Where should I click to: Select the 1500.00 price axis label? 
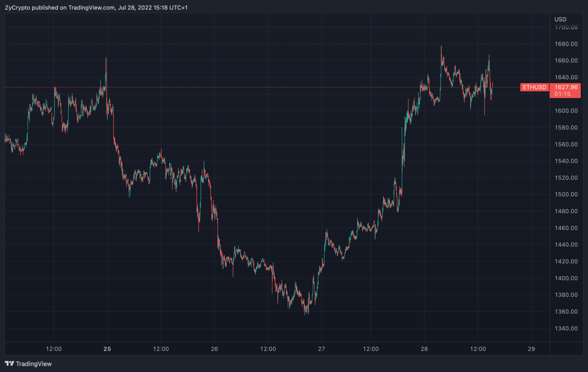tap(566, 194)
